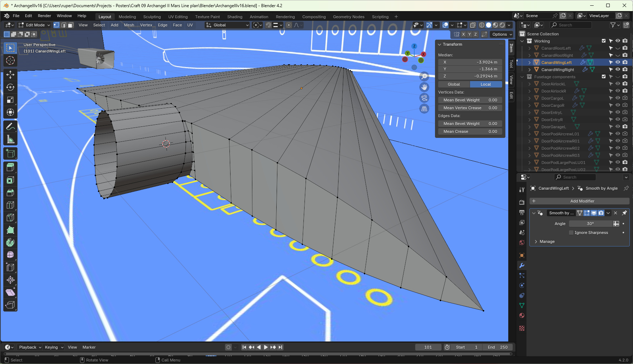Select the Extrude Region tool
The width and height of the screenshot is (633, 364).
10,167
